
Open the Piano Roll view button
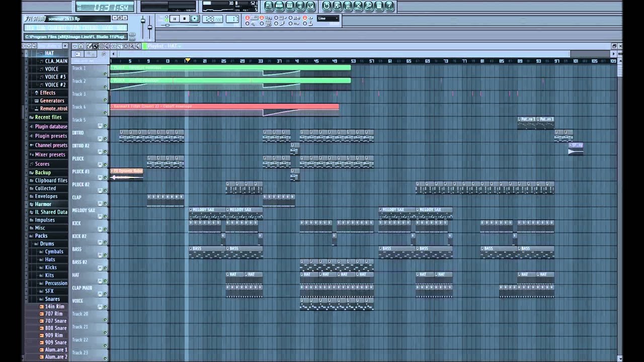click(290, 6)
